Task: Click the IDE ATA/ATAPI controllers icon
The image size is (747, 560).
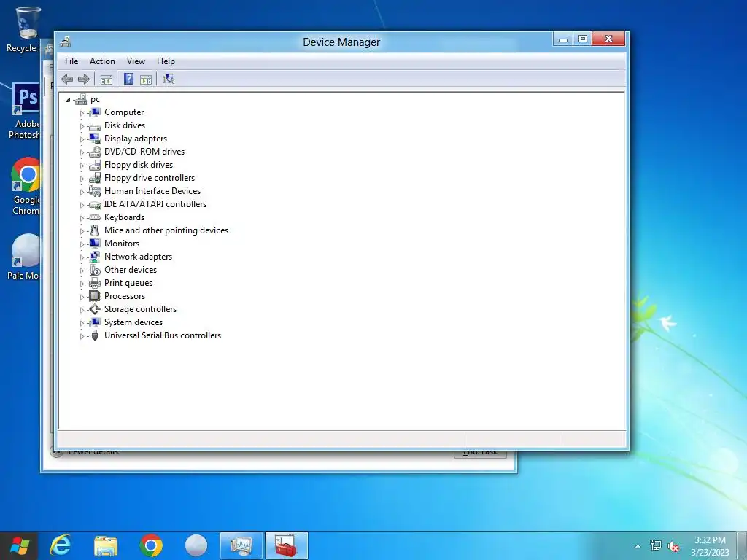Action: pos(95,204)
